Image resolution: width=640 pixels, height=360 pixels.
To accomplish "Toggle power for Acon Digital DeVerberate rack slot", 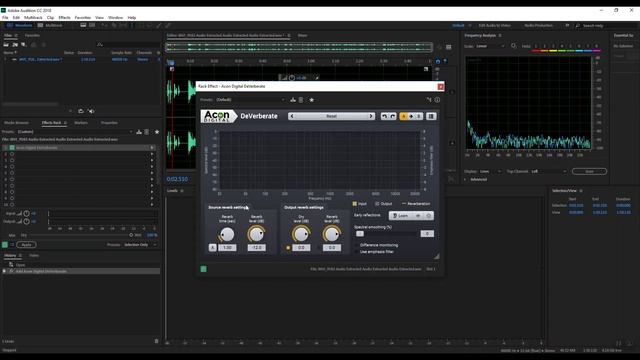I will [12, 148].
